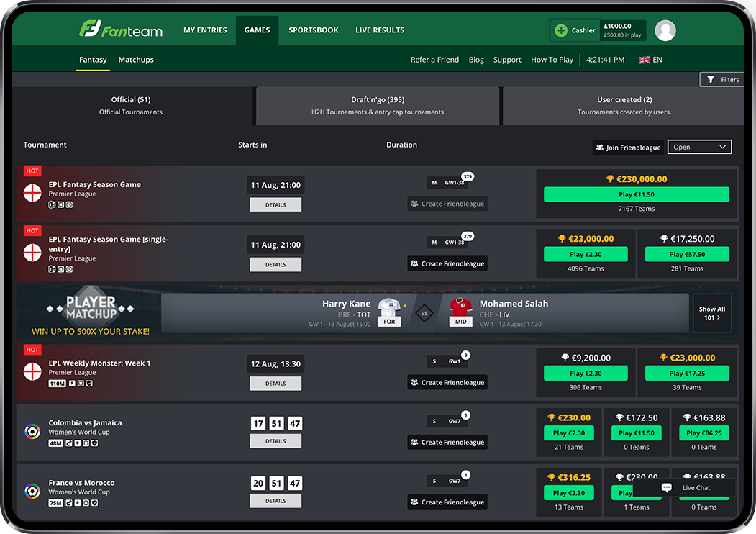Click the GW7 duration tag on Colombia vs Jamaica

(x=454, y=421)
